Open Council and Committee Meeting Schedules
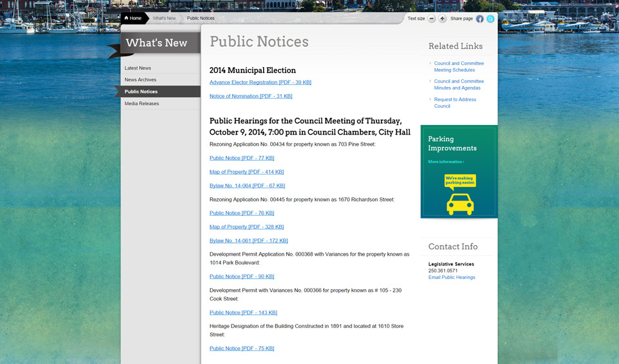The height and width of the screenshot is (364, 619). [x=458, y=66]
